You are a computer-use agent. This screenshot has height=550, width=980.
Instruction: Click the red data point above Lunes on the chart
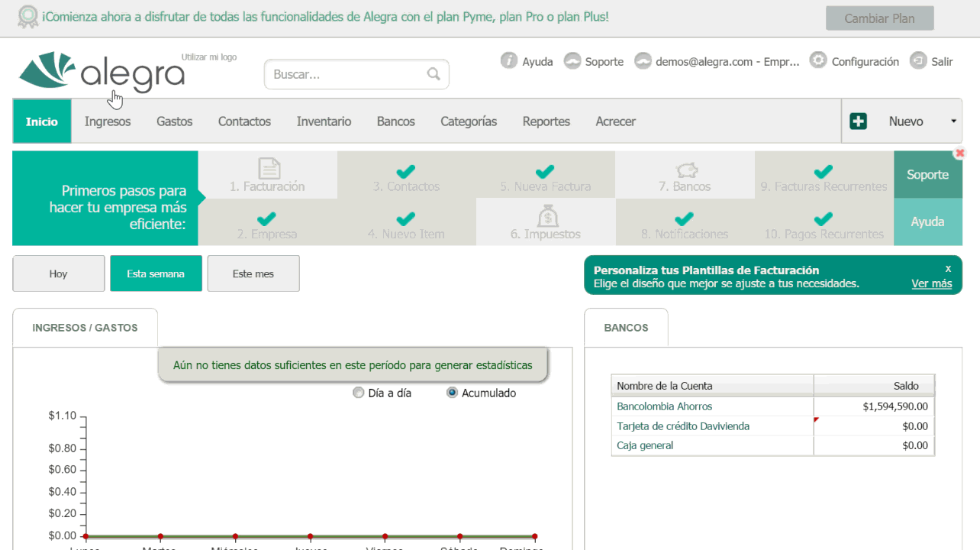(85, 536)
